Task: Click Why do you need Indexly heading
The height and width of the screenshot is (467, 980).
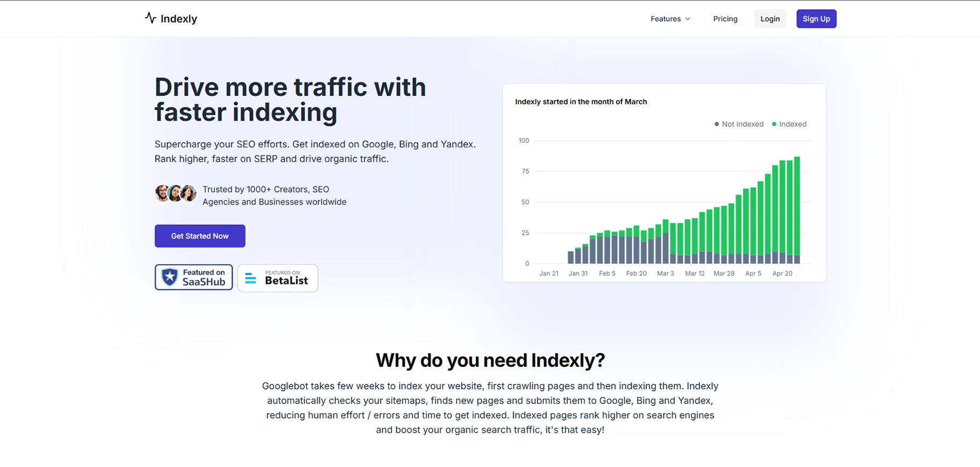Action: pyautogui.click(x=490, y=360)
